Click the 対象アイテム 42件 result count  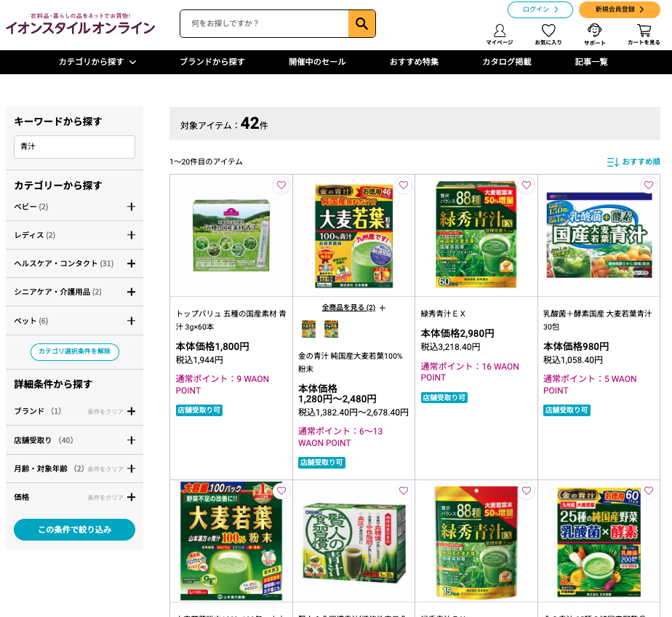(224, 124)
